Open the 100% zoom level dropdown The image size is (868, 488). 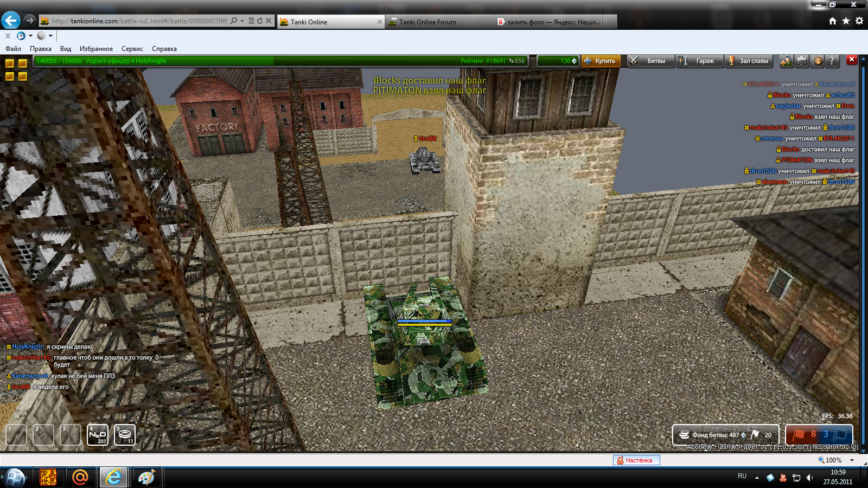click(852, 460)
